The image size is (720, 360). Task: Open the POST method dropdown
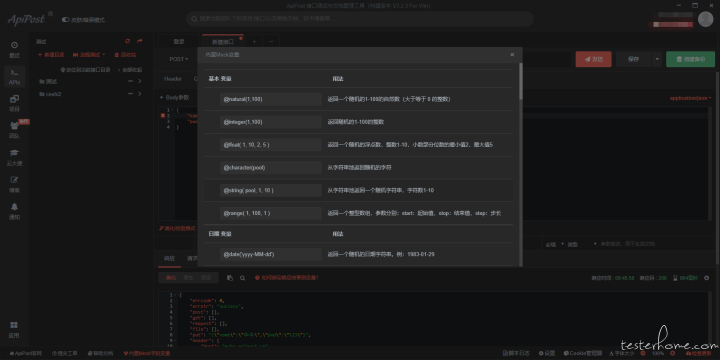[x=179, y=59]
